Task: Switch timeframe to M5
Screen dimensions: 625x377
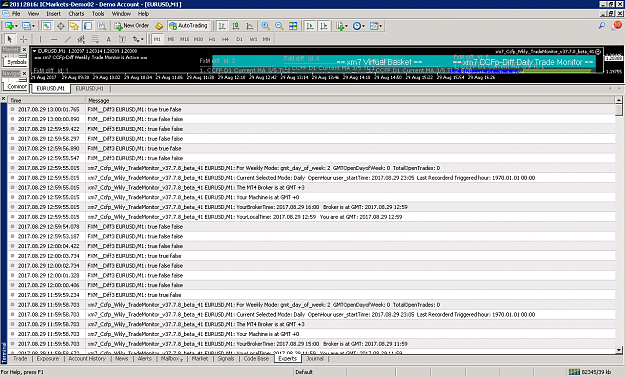Action: (171, 39)
